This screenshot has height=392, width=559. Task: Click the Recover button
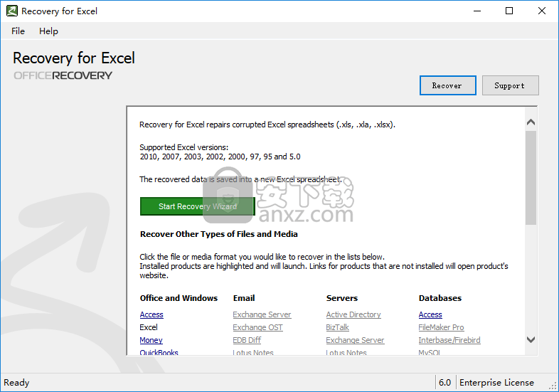pos(448,85)
